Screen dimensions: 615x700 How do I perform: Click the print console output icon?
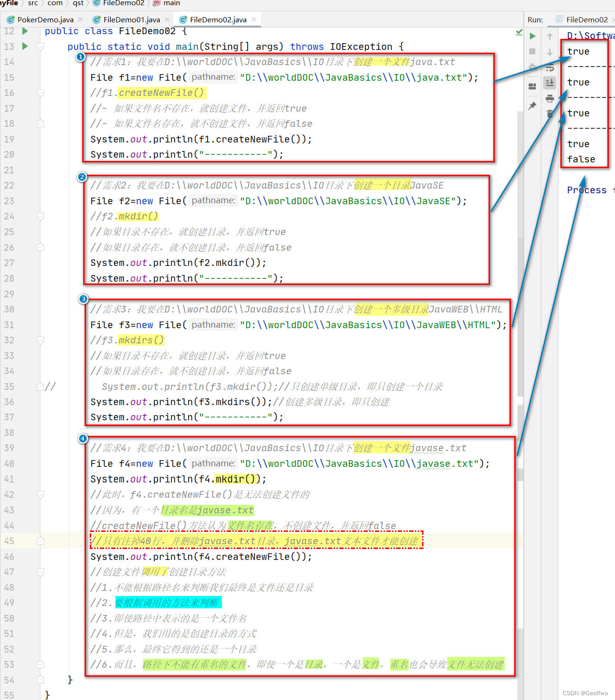point(550,98)
